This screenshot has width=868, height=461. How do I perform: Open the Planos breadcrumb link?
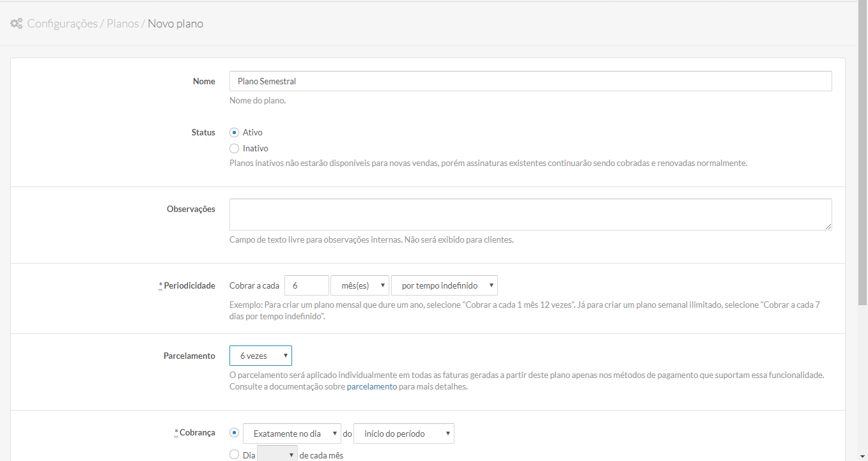coord(123,24)
